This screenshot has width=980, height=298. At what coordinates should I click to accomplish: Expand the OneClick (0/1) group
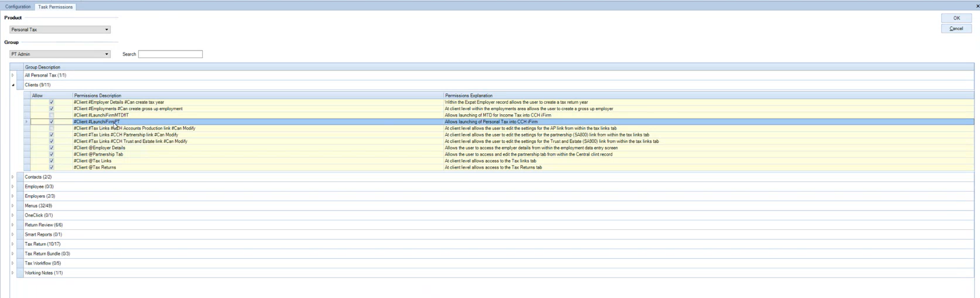click(13, 215)
